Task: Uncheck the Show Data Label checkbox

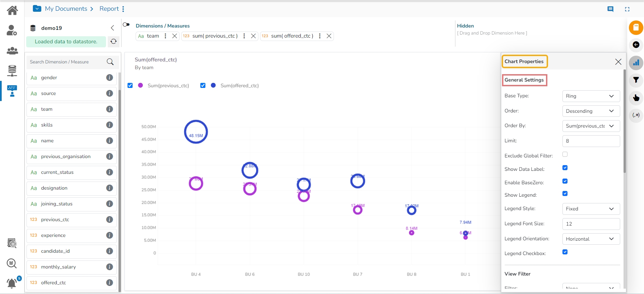Action: click(565, 168)
